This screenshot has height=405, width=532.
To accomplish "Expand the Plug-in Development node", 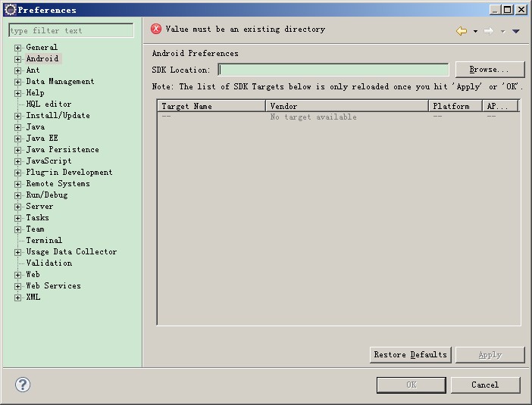I will tap(17, 173).
